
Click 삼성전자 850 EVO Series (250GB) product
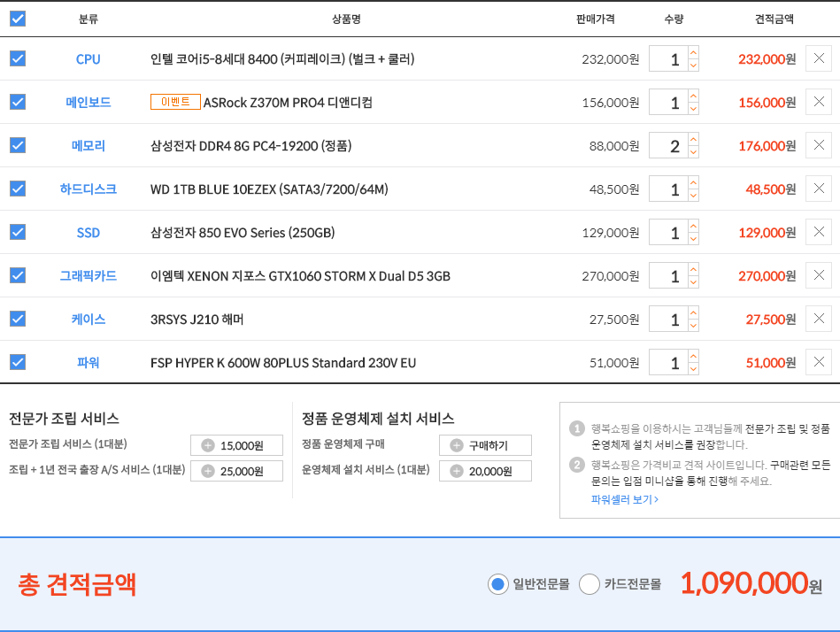tap(243, 233)
